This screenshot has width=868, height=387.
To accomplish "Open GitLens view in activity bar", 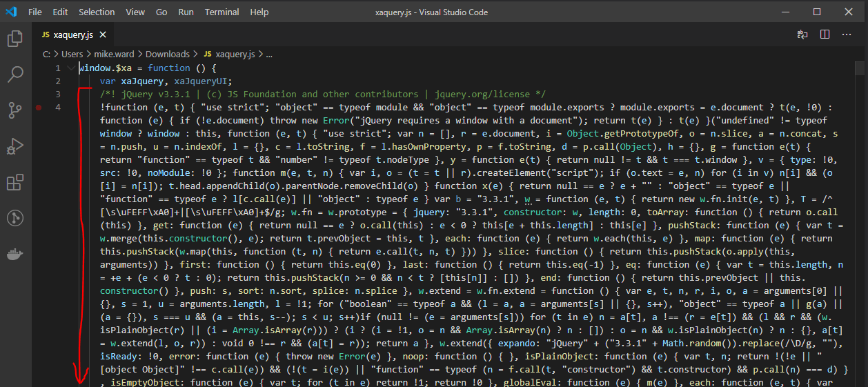I will click(15, 218).
